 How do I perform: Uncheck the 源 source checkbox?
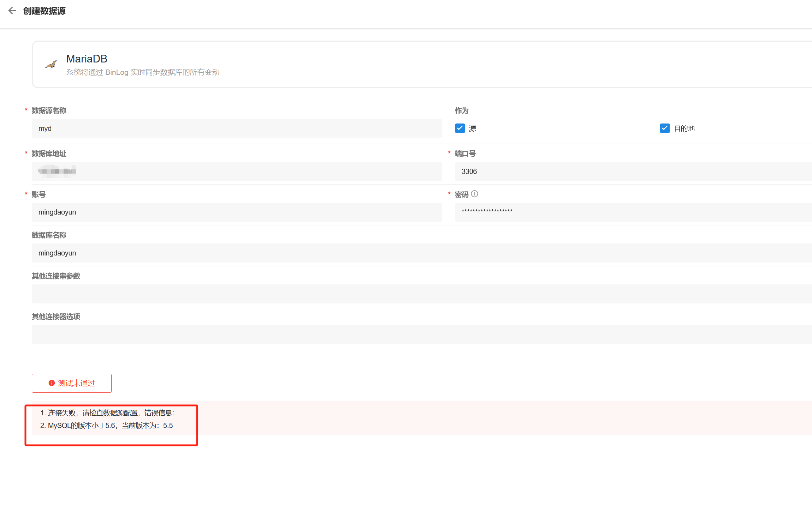[x=460, y=128]
